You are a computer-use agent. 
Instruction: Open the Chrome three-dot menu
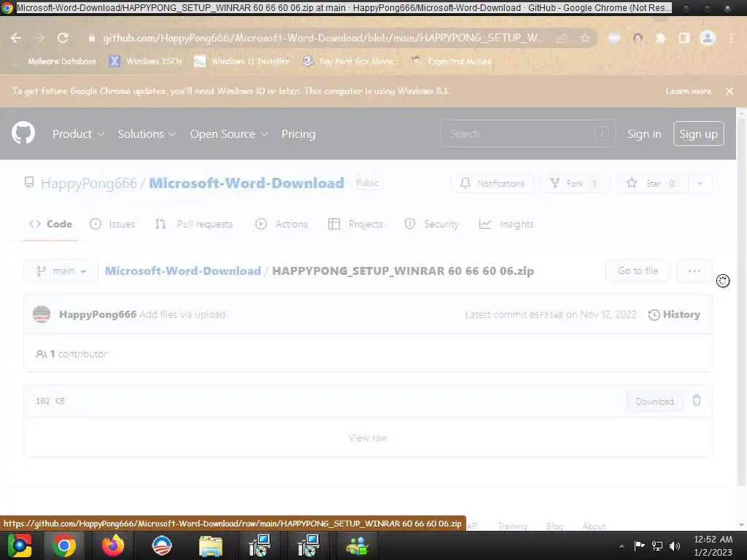[x=731, y=38]
